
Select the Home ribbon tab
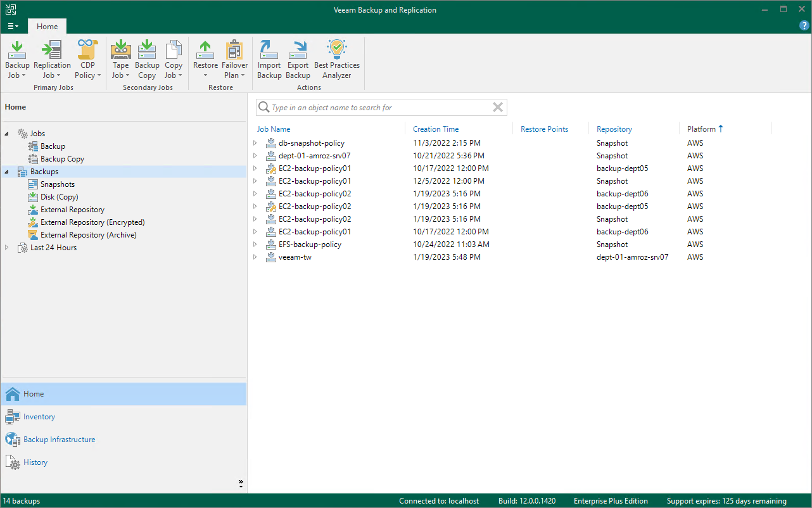click(x=47, y=27)
